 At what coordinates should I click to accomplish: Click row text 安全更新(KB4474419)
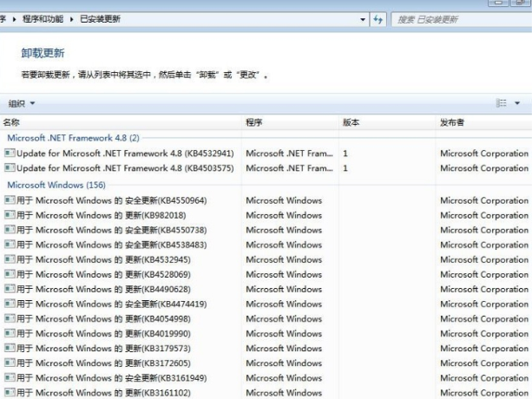tap(166, 304)
